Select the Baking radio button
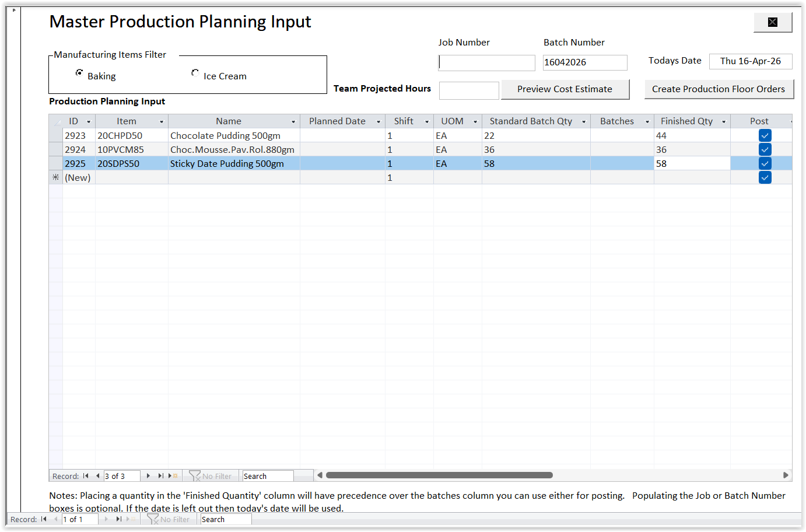This screenshot has width=806, height=532. tap(79, 73)
